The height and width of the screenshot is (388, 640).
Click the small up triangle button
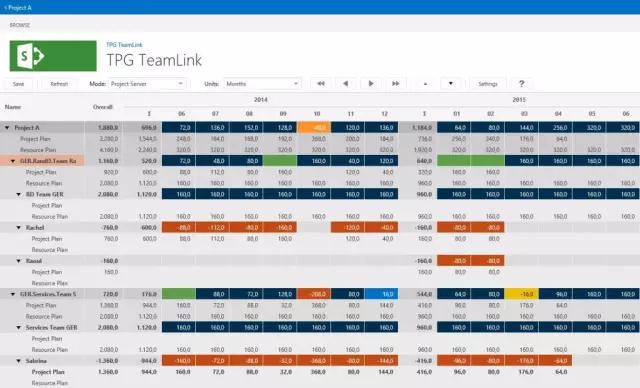tap(425, 84)
